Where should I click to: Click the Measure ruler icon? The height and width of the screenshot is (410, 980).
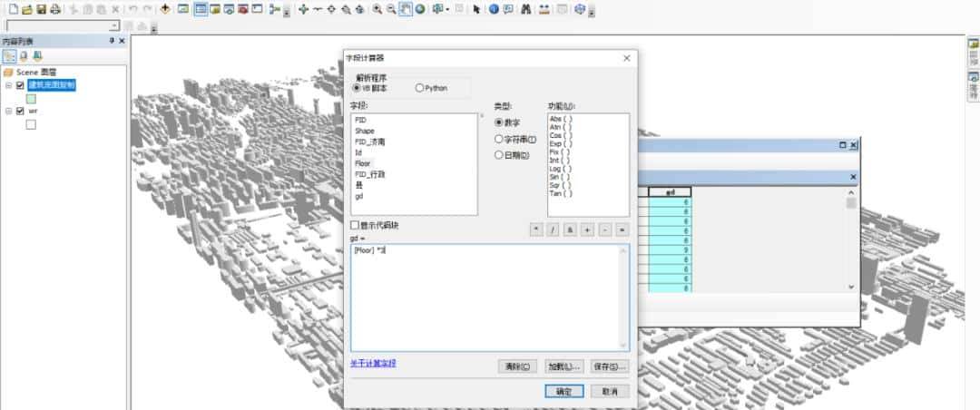point(544,9)
